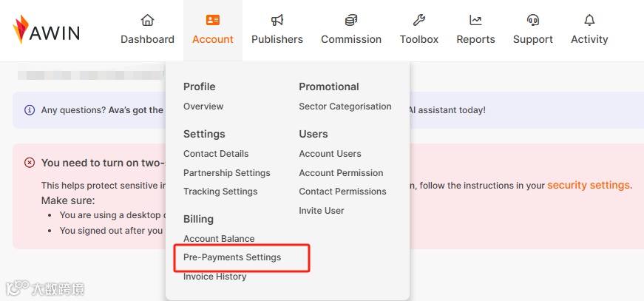
Task: Click the Toolbox wrench icon
Action: (x=419, y=20)
